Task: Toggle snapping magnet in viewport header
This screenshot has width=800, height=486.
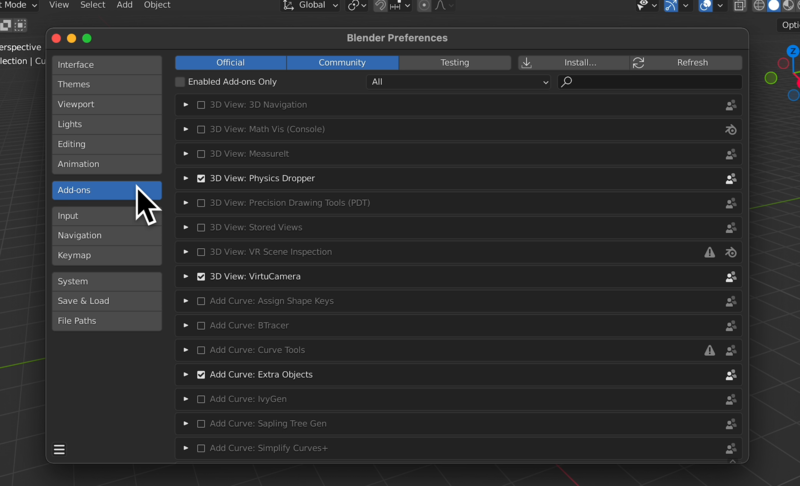Action: point(380,6)
